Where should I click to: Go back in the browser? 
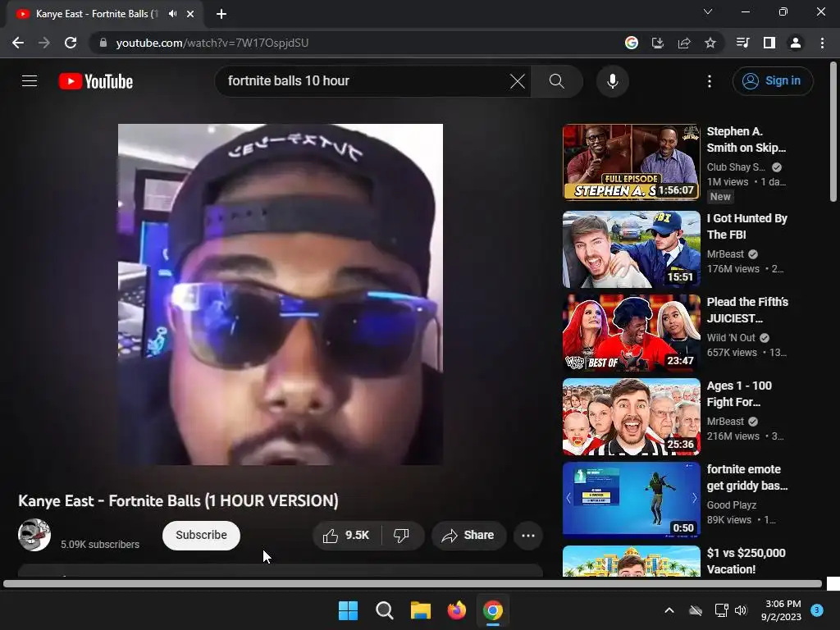[18, 43]
